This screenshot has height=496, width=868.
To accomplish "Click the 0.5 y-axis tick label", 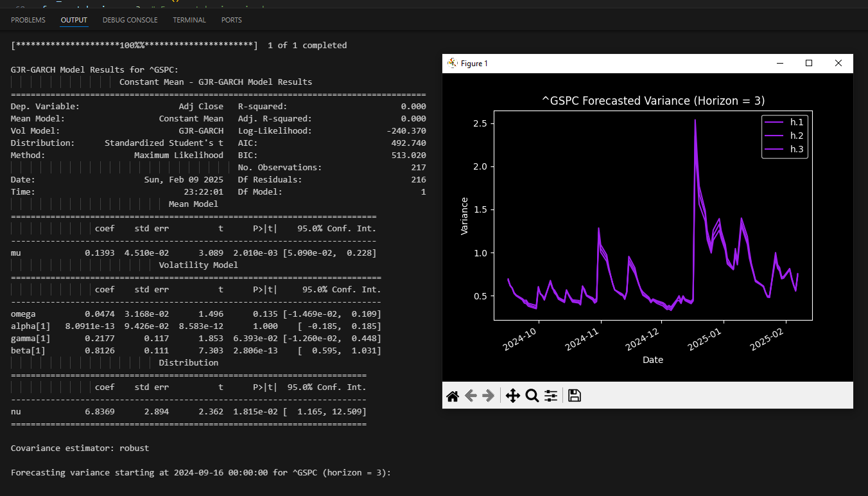I will [482, 296].
